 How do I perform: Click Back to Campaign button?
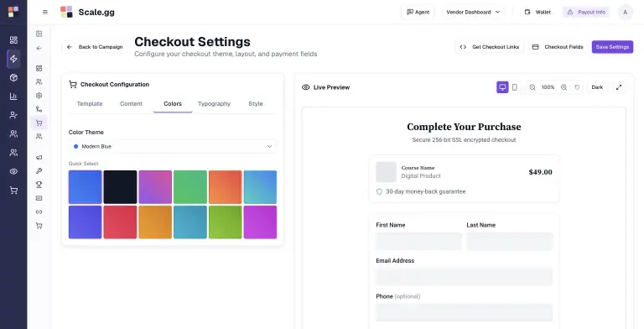(95, 47)
